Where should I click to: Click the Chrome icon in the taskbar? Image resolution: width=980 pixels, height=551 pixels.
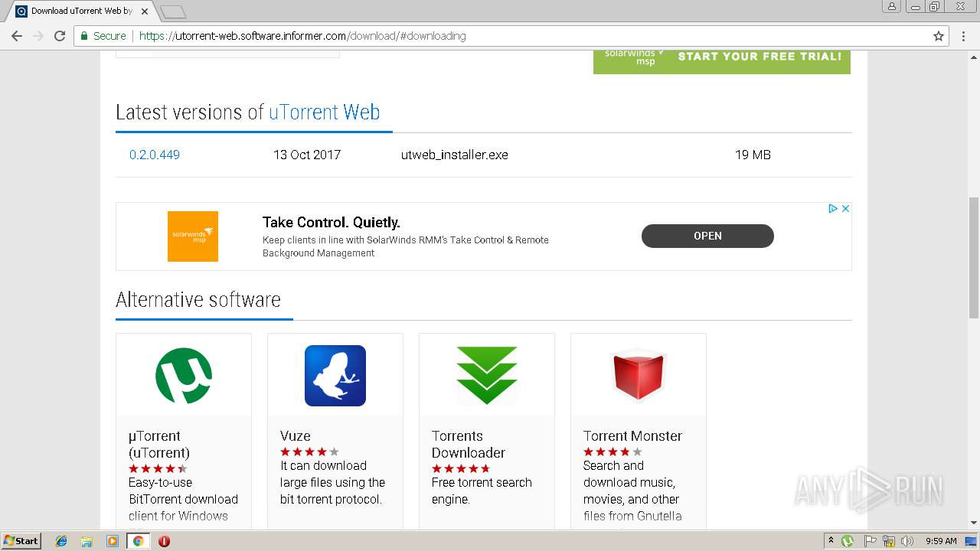tap(138, 541)
